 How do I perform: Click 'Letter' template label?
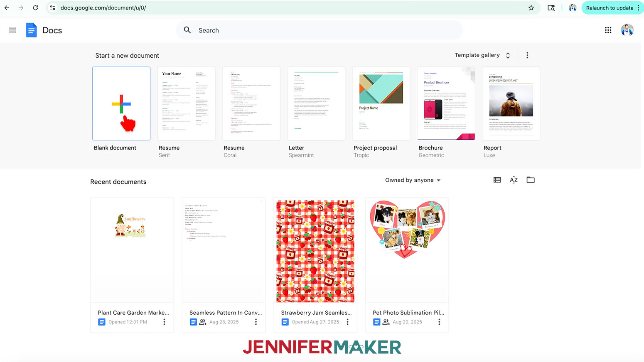click(296, 148)
